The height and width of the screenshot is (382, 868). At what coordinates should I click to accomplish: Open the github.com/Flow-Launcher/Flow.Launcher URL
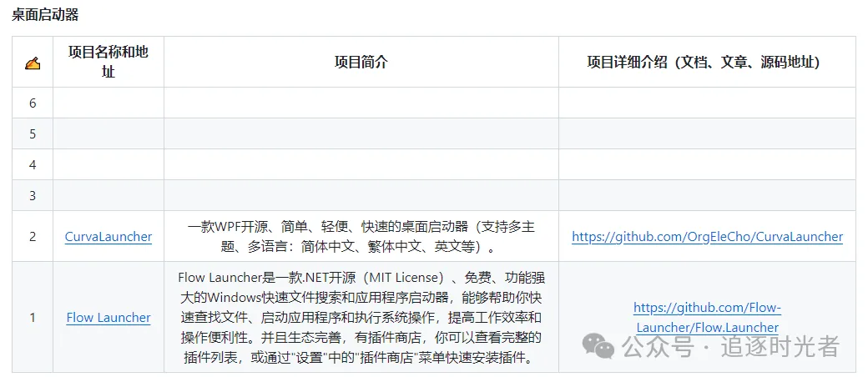coord(708,317)
